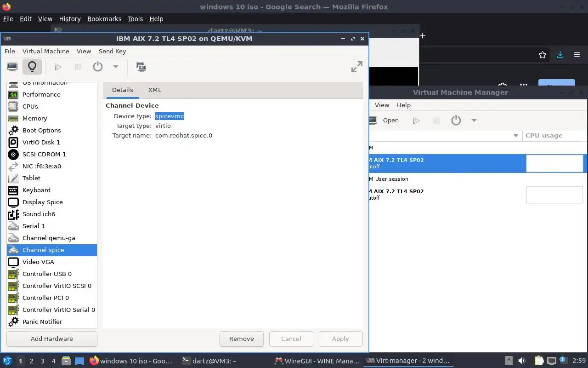Select Tablet device in the list
Image resolution: width=588 pixels, height=368 pixels.
click(x=52, y=178)
